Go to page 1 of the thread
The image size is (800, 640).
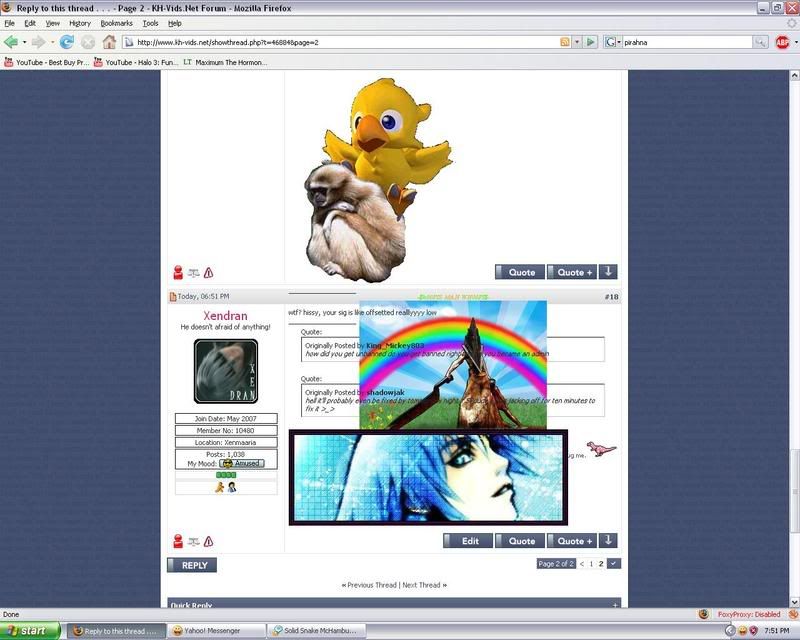tap(591, 563)
